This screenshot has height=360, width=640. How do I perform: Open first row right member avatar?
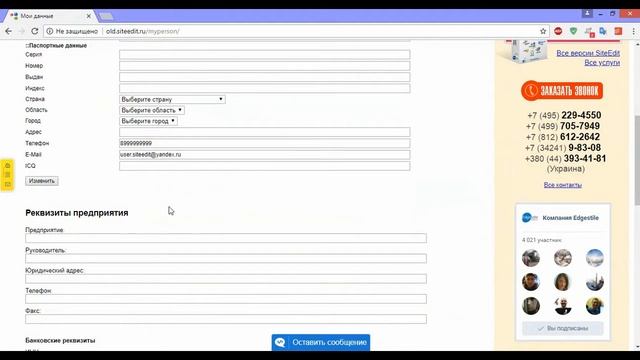coord(594,258)
